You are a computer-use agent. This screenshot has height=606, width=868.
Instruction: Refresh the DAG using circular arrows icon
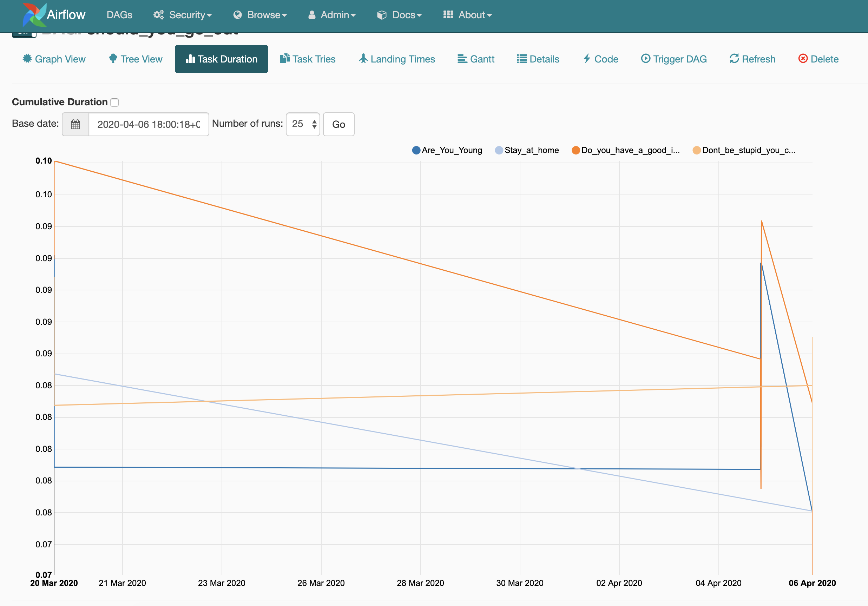pyautogui.click(x=734, y=59)
